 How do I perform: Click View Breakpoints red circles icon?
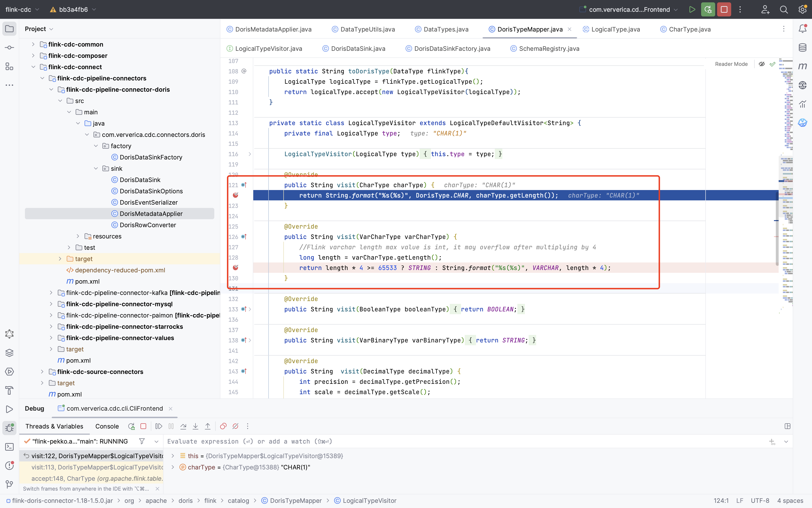[223, 426]
